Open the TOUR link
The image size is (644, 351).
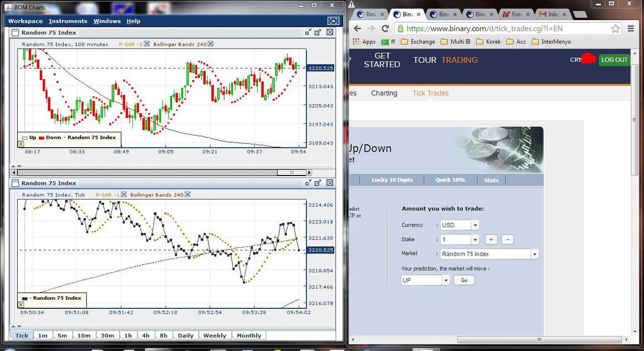425,60
